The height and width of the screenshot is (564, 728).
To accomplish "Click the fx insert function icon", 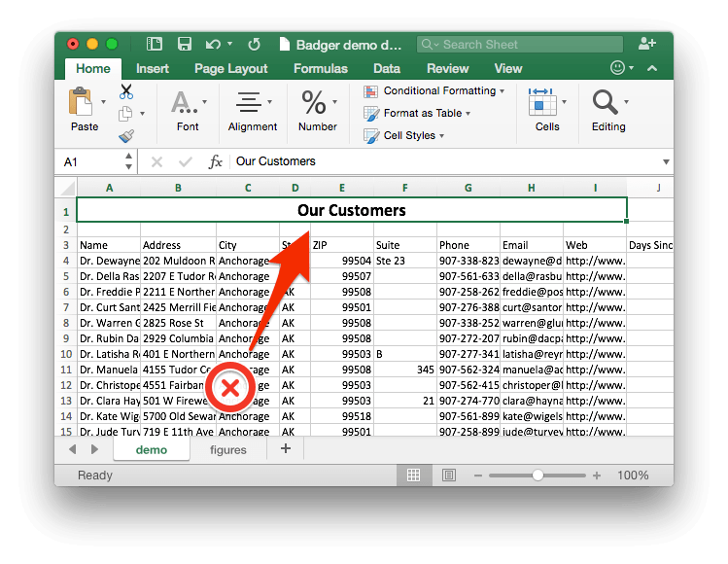I will 216,162.
